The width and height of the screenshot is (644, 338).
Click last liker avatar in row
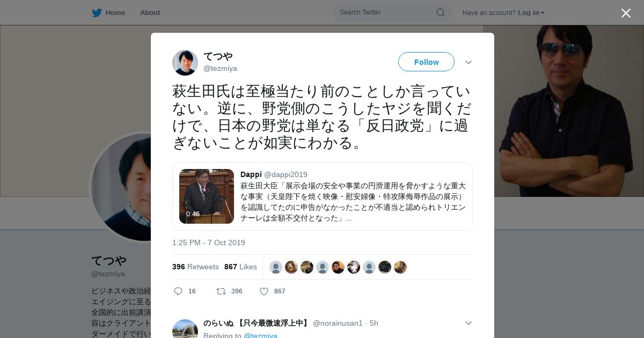coord(400,267)
